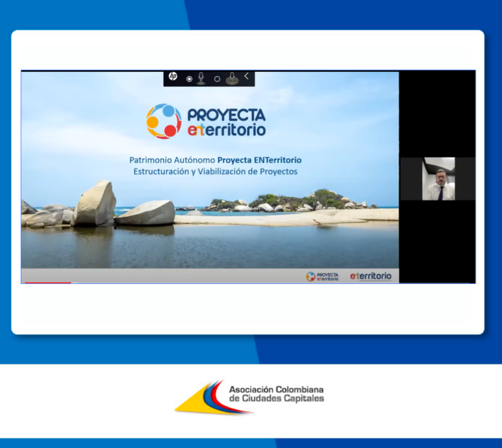Select the first (selected) microphone mode radio button
Screen dimensions: 502x448
click(x=189, y=79)
